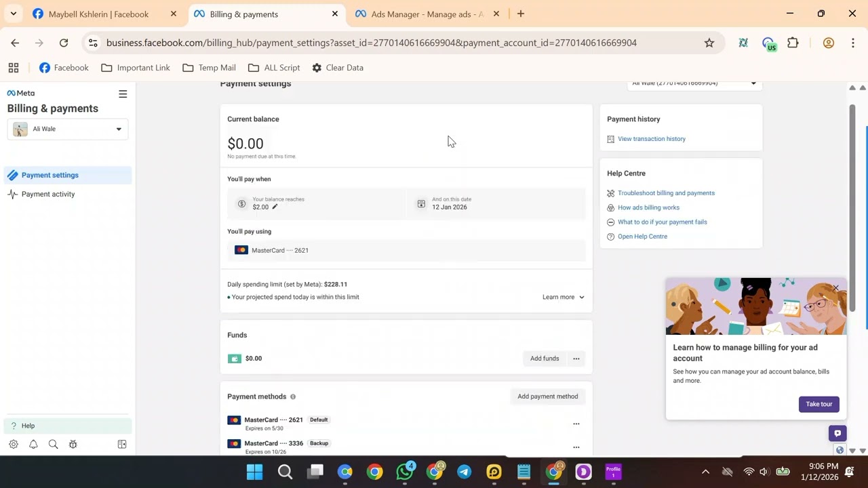The image size is (868, 488).
Task: Click the Current balance $0.00 amount
Action: tap(245, 144)
